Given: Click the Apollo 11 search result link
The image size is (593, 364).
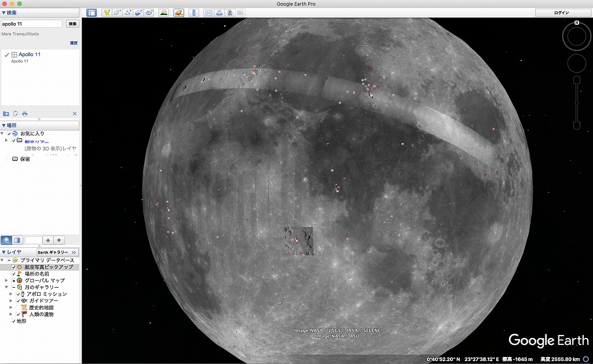Looking at the screenshot, I should (x=30, y=54).
